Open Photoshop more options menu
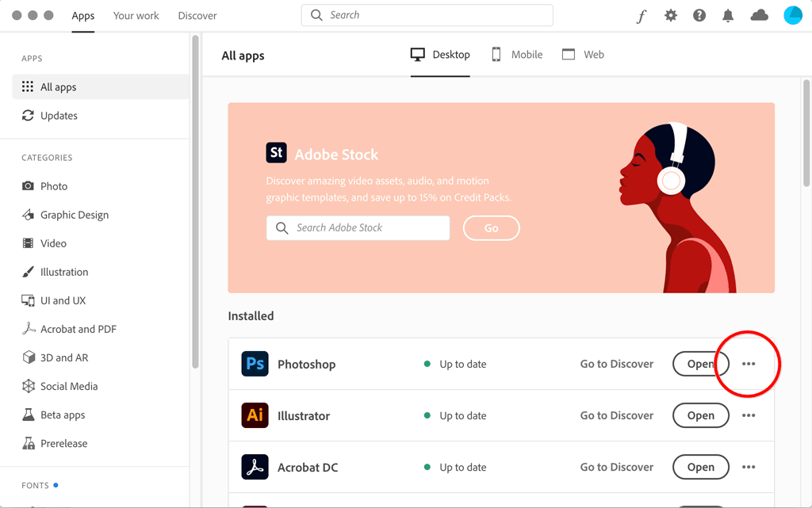Viewport: 812px width, 508px height. 749,364
